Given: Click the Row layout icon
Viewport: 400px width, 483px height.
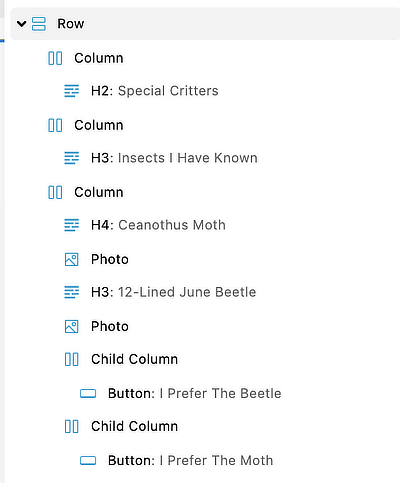Looking at the screenshot, I should (x=39, y=24).
